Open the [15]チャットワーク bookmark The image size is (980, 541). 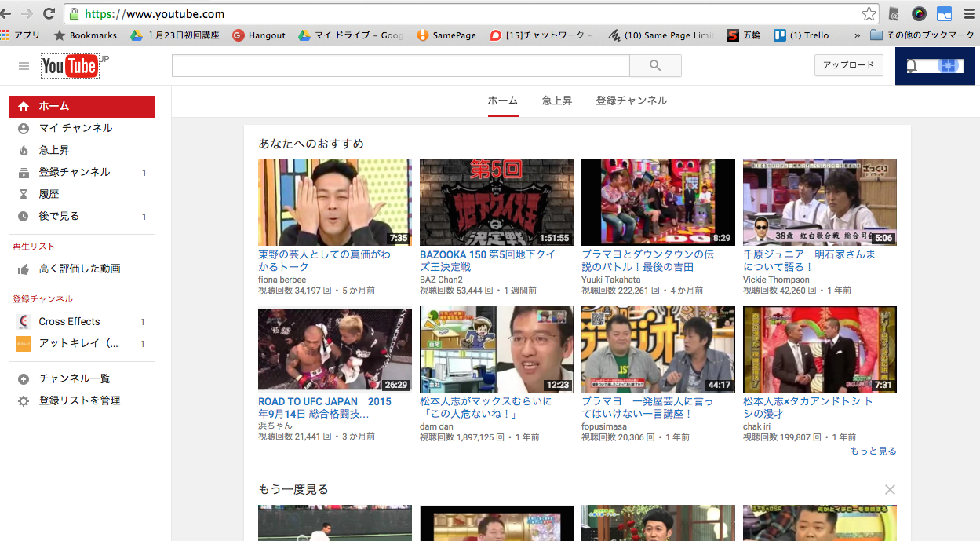[x=541, y=35]
